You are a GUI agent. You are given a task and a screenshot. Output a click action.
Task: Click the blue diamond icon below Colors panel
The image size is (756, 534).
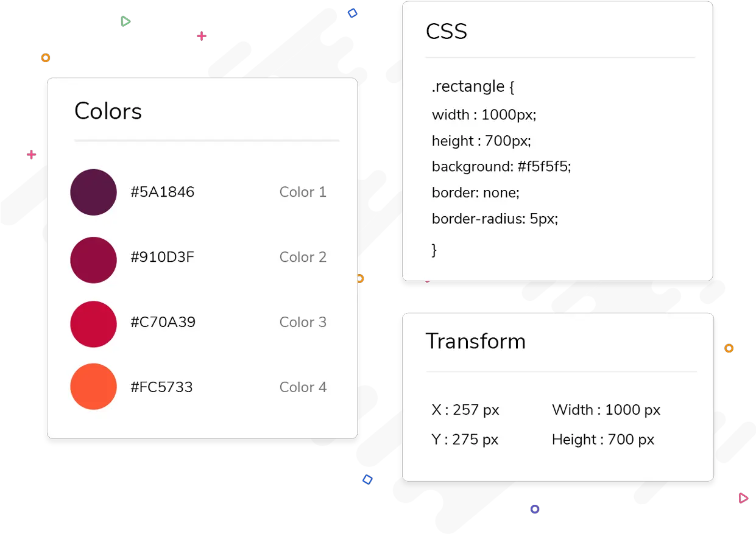click(x=367, y=479)
